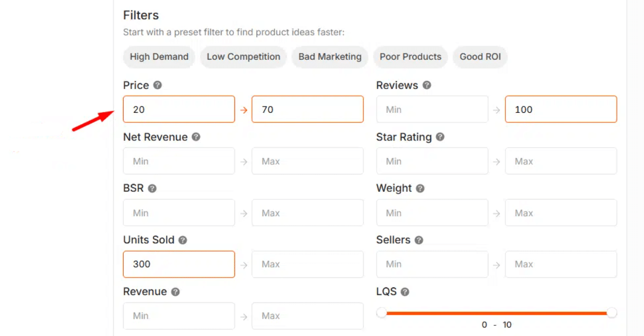Select the Low Competition preset

click(243, 57)
